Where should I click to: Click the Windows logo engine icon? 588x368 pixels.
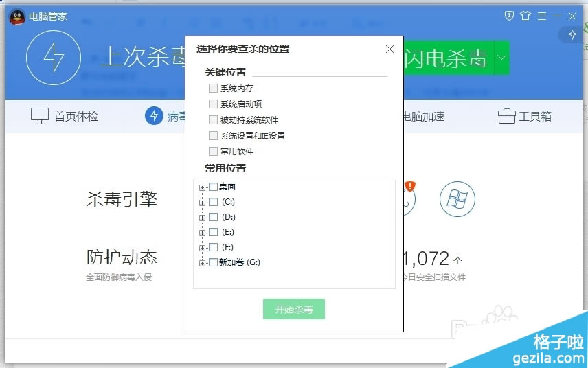click(457, 199)
